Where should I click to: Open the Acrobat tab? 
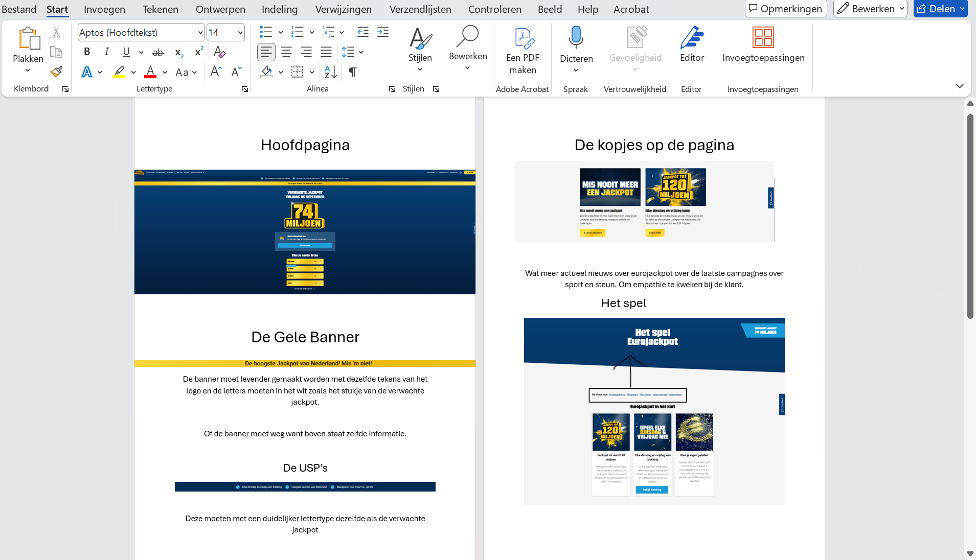click(631, 9)
